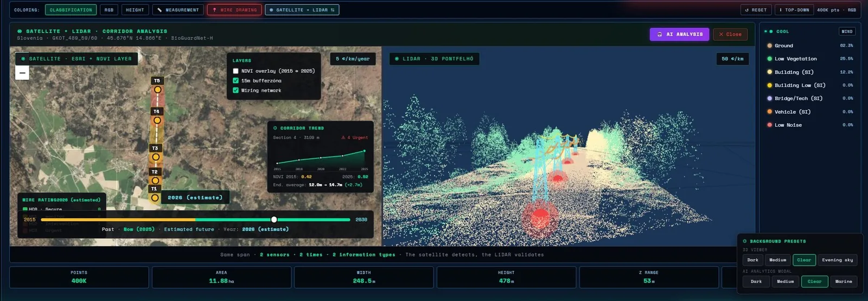Run the AI Analysis
This screenshot has width=868, height=301.
click(x=680, y=34)
